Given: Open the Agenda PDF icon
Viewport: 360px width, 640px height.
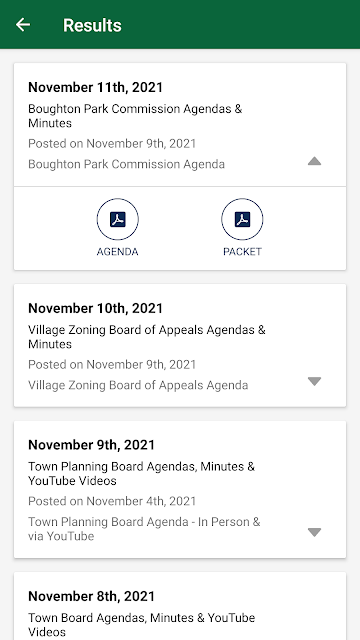Looking at the screenshot, I should pyautogui.click(x=118, y=219).
